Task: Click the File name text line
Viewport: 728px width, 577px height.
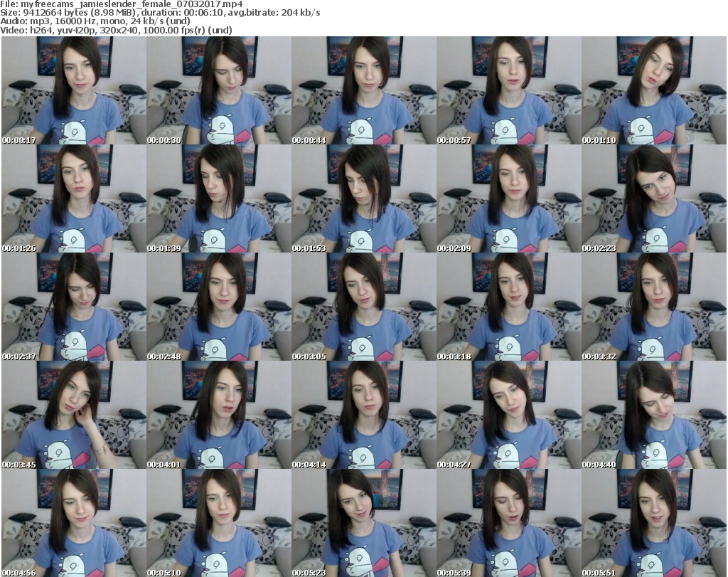Action: 121,4
